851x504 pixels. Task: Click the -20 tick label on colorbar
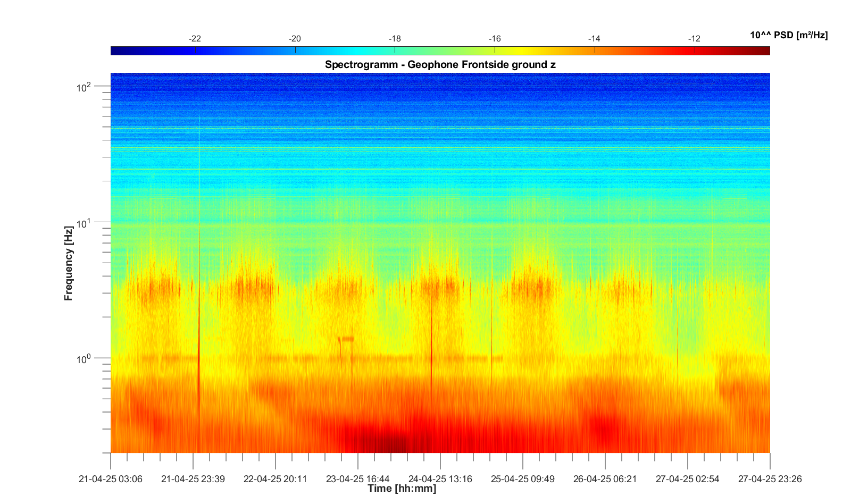pos(295,39)
